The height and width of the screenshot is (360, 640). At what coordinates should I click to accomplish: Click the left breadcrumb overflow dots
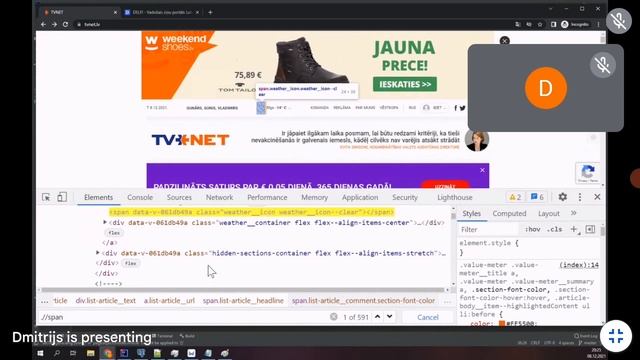coord(44,301)
